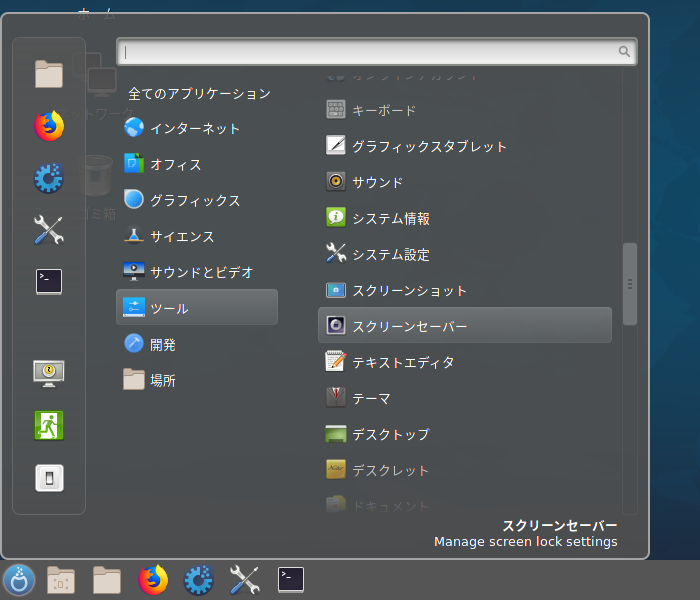Screen dimensions: 700x600
Task: Open システム情報
Action: [465, 218]
